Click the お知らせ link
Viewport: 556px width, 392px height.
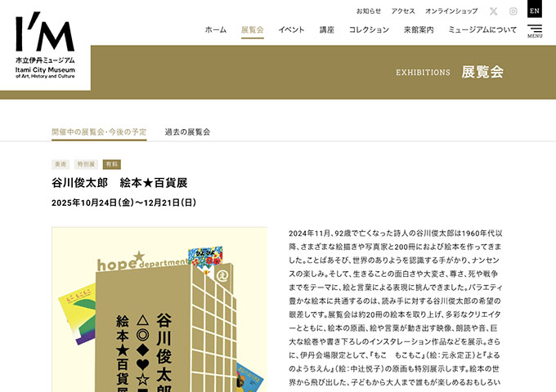pos(369,11)
